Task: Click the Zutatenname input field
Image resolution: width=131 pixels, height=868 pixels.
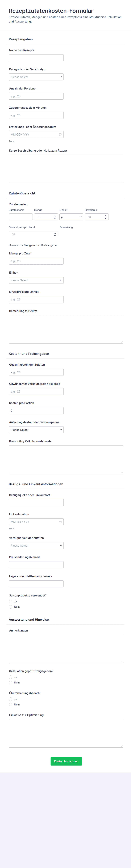Action: [21, 217]
